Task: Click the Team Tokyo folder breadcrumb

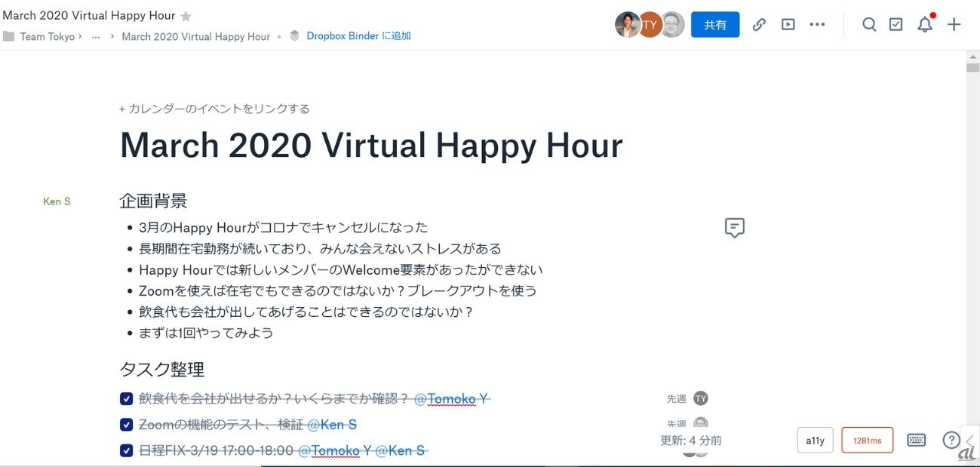Action: click(x=48, y=36)
